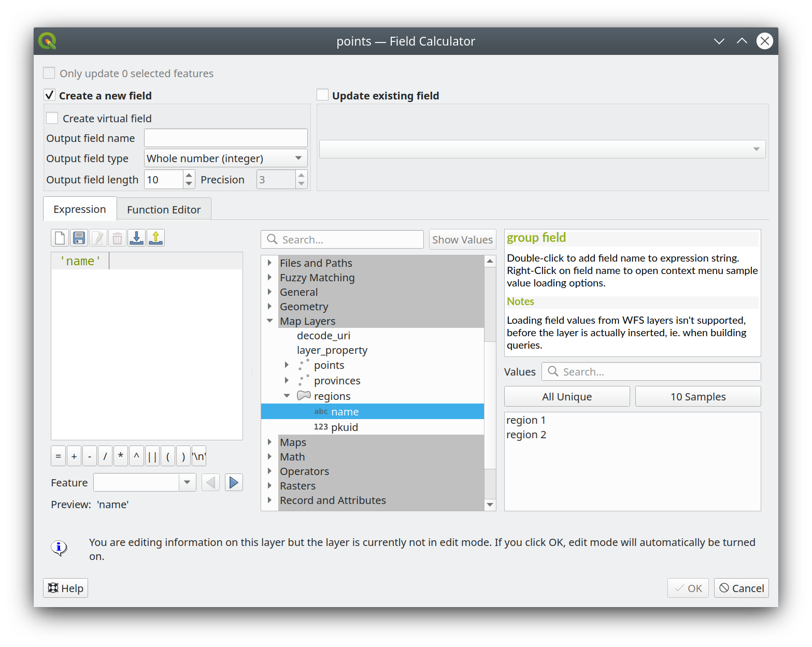Click the import user expressions icon
This screenshot has height=647, width=812.
point(136,238)
